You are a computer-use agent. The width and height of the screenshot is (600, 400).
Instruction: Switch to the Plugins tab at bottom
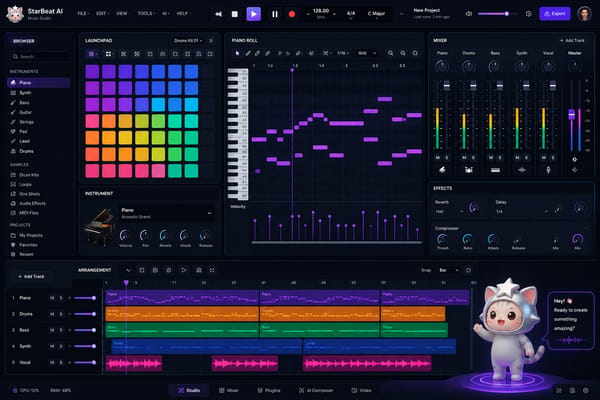click(269, 390)
